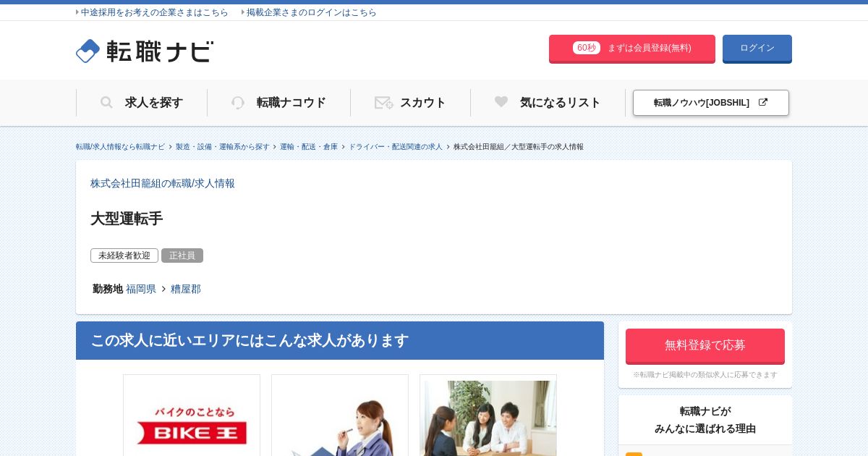Screen dimensions: 868x456
Task: Click 勤務地 label
Action: click(108, 289)
